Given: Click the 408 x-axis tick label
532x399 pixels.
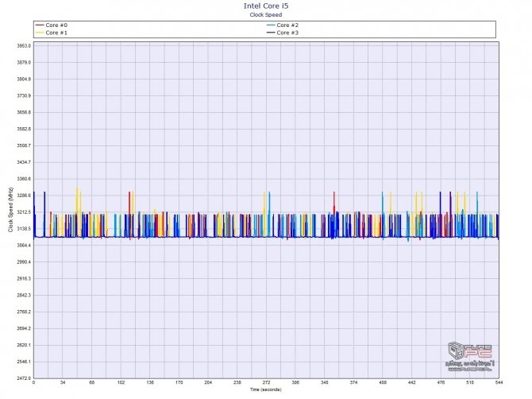Looking at the screenshot, I should [383, 382].
